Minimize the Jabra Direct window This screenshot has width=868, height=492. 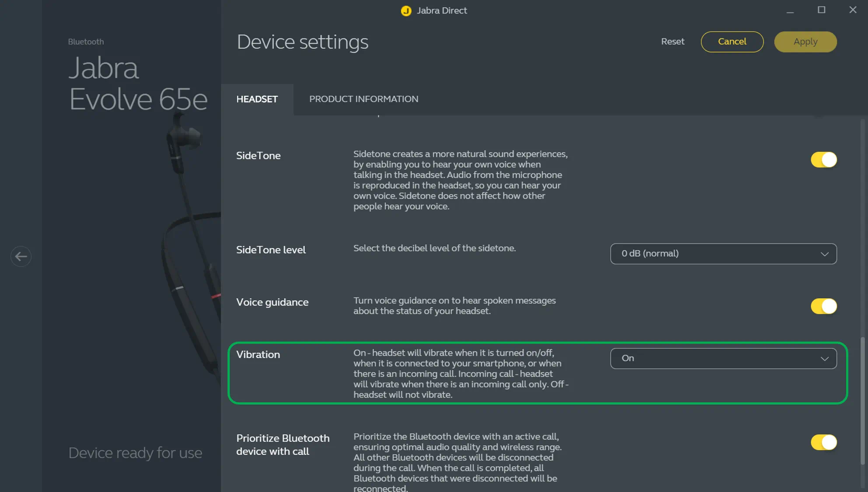(x=790, y=10)
